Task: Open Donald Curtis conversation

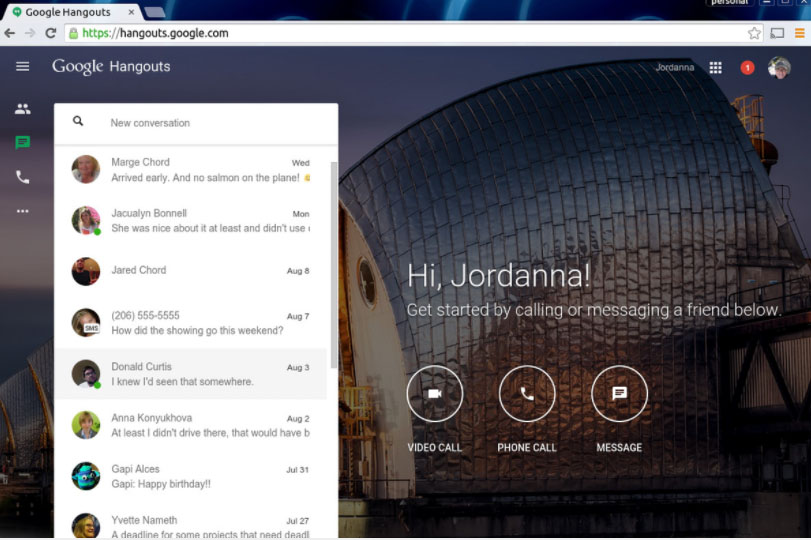Action: pyautogui.click(x=190, y=373)
